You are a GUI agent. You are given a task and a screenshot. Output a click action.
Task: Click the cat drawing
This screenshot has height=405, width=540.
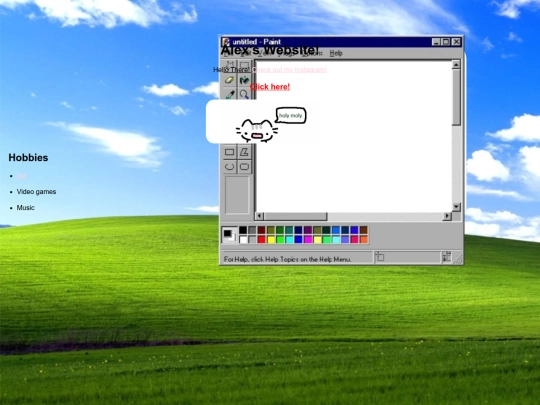point(257,131)
